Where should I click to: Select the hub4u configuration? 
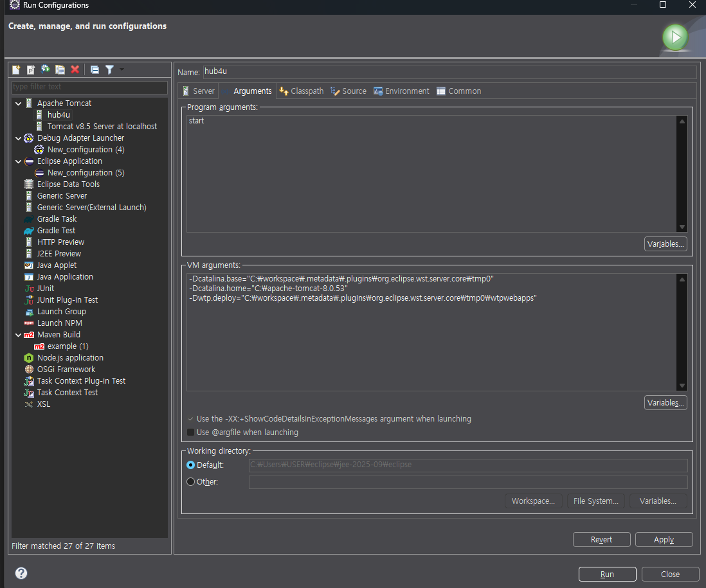tap(59, 115)
